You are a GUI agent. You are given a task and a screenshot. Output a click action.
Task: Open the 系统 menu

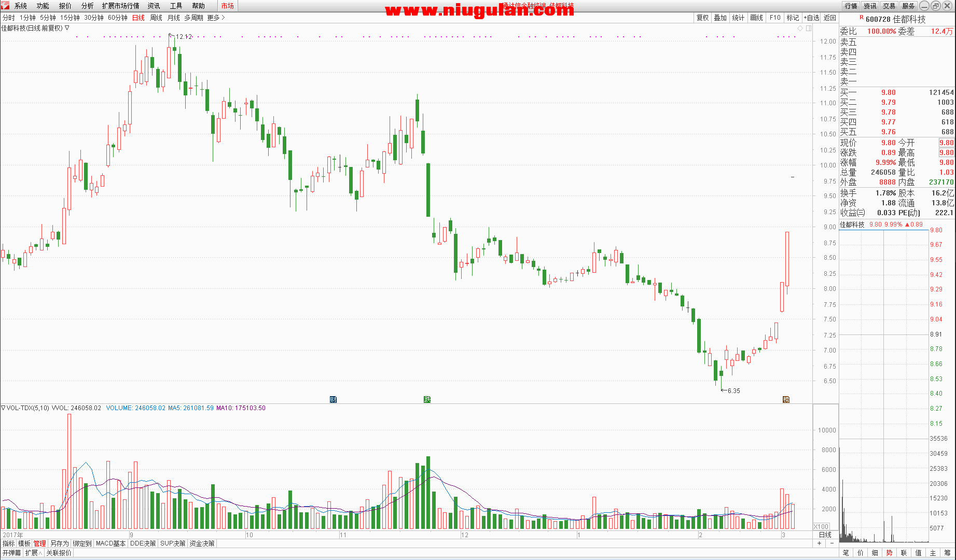(21, 6)
